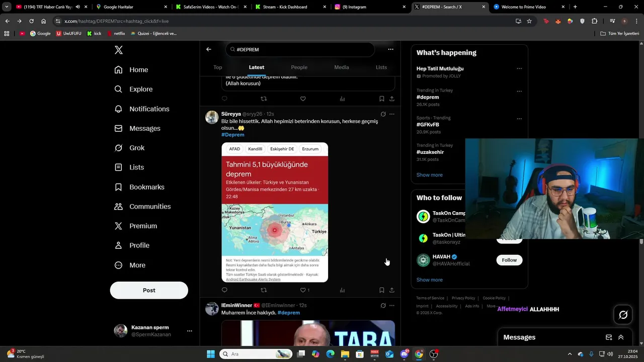Open the apps grid in bookmarks bar
Screen dimensions: 644x362
click(7, 34)
